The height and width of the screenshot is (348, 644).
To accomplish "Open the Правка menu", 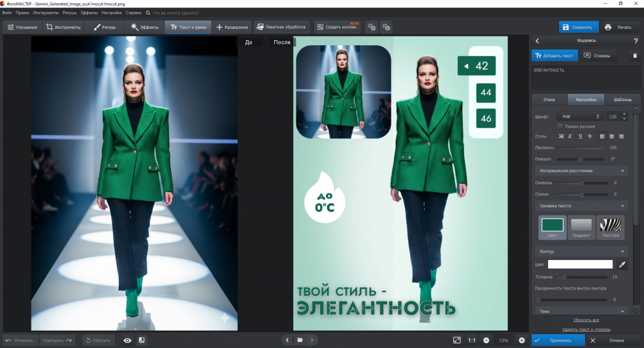I will click(22, 13).
